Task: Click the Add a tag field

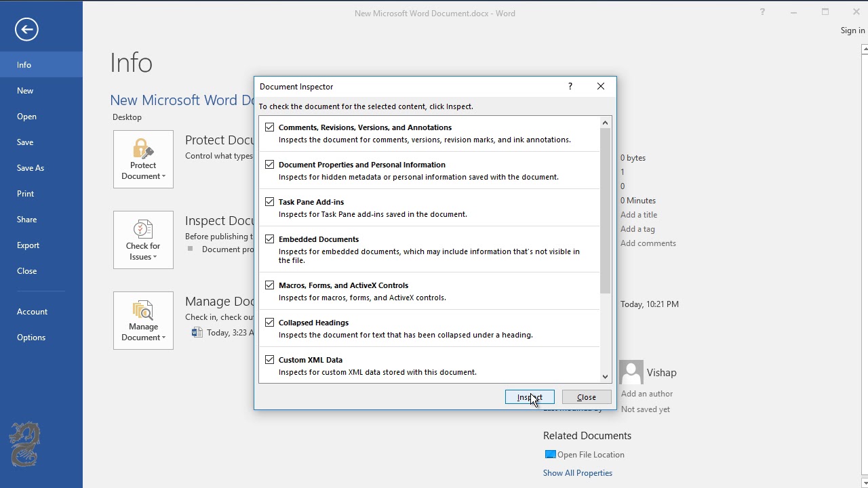Action: [637, 229]
